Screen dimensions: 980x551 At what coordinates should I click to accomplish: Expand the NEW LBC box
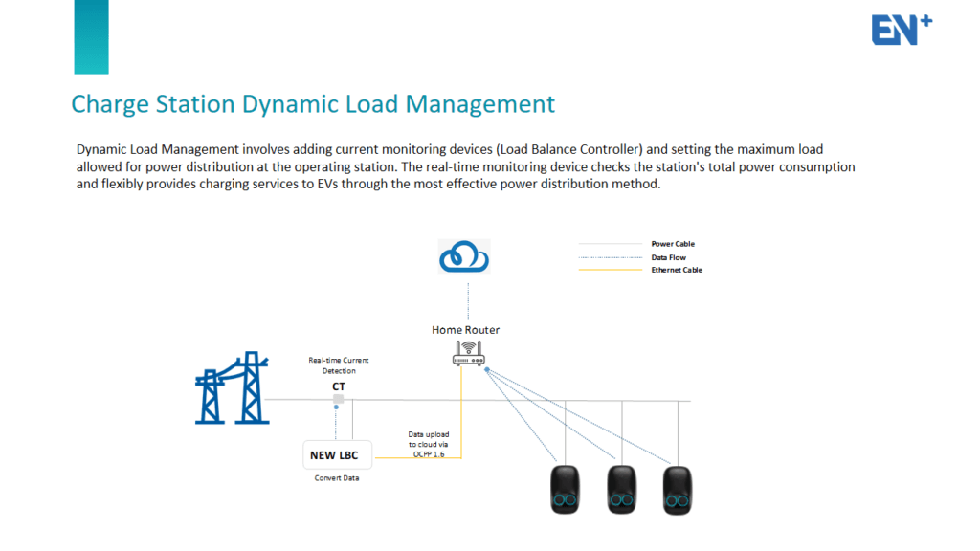[336, 454]
